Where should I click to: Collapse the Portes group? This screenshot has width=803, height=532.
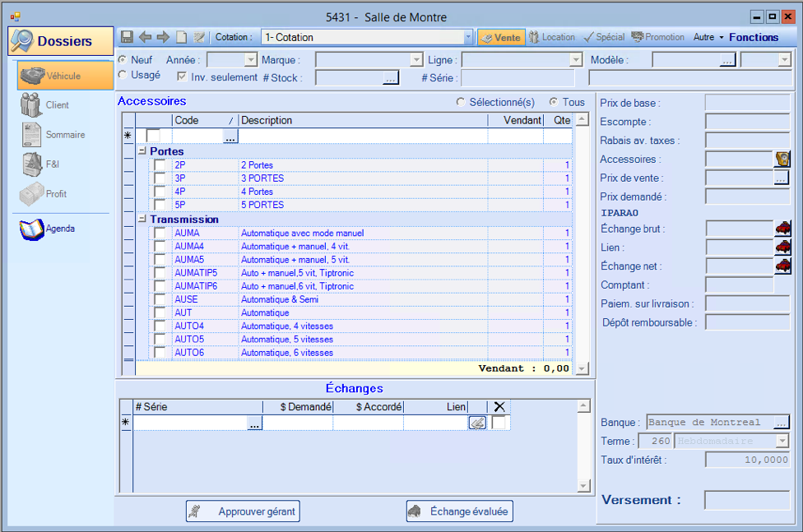(x=142, y=152)
